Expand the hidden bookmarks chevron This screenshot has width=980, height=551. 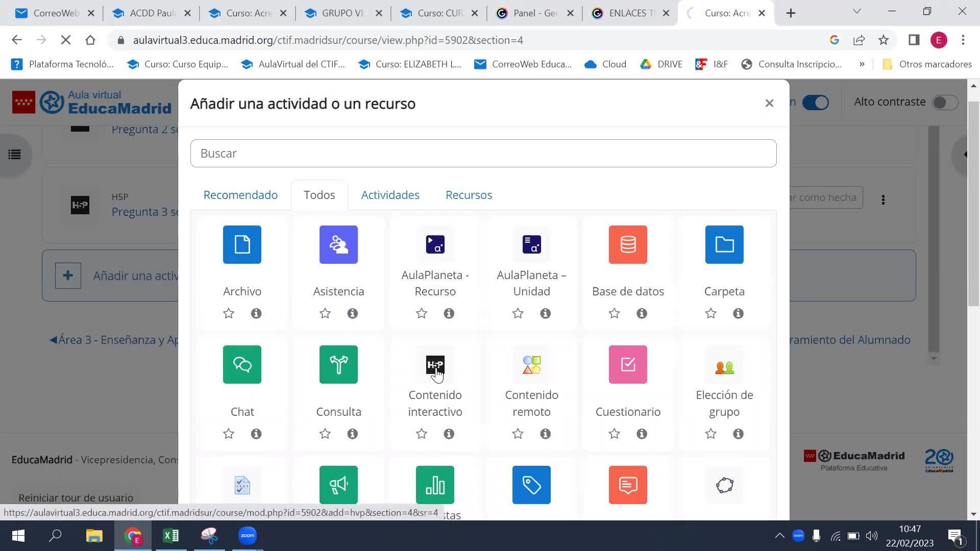click(x=862, y=64)
